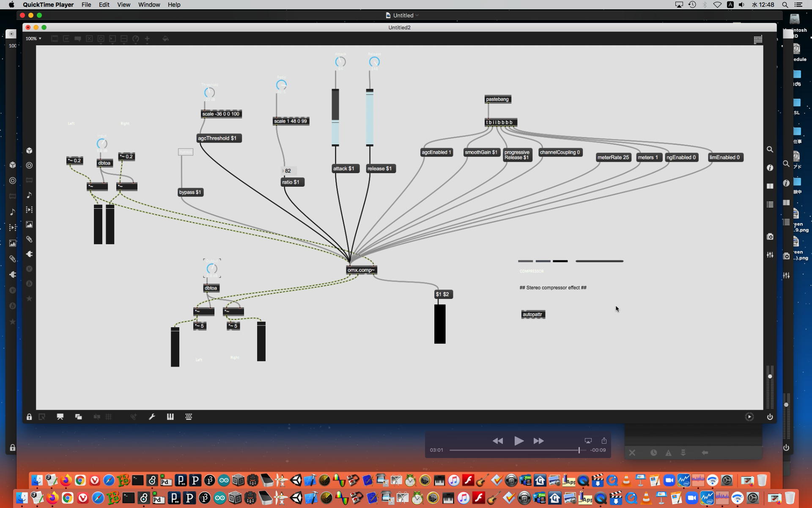Viewport: 812px width, 508px height.
Task: Open the mixer sliders icon in right sidebar
Action: point(770,255)
